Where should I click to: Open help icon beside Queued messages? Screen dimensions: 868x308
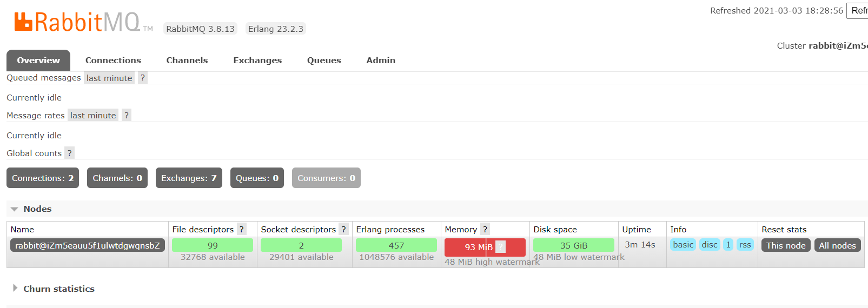[x=143, y=78]
